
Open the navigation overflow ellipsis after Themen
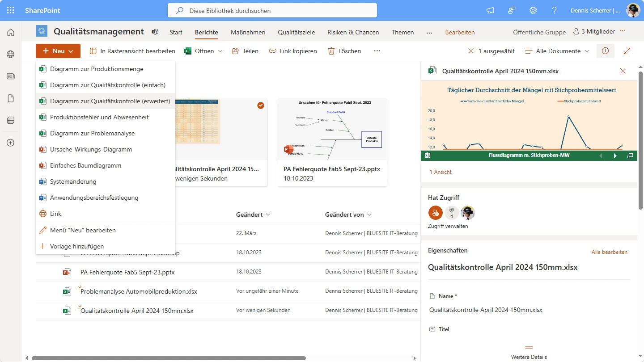429,32
